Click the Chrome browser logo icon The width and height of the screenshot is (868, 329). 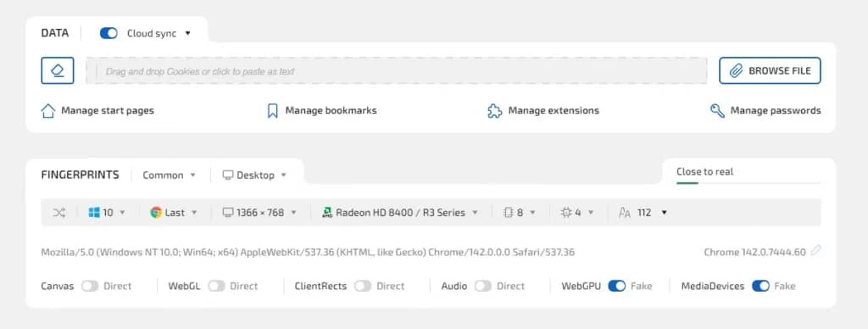(x=156, y=213)
